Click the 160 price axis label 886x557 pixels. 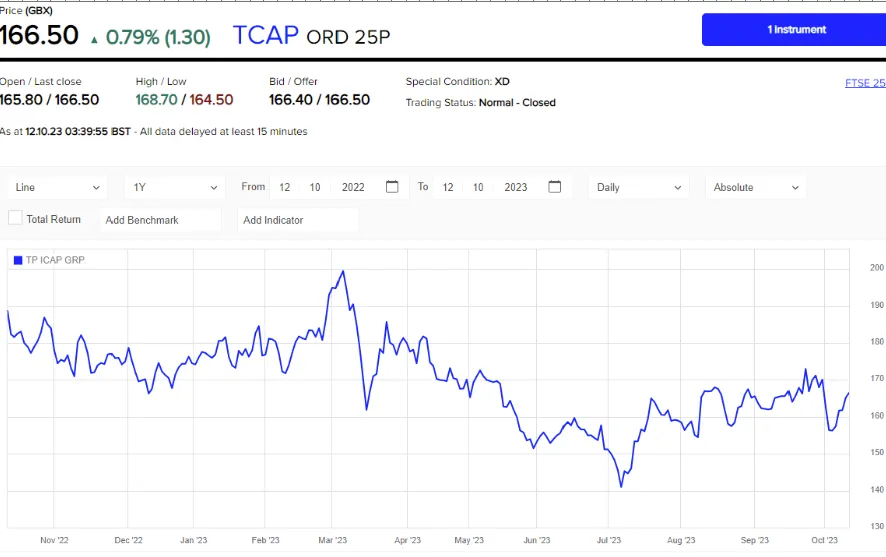pyautogui.click(x=877, y=415)
